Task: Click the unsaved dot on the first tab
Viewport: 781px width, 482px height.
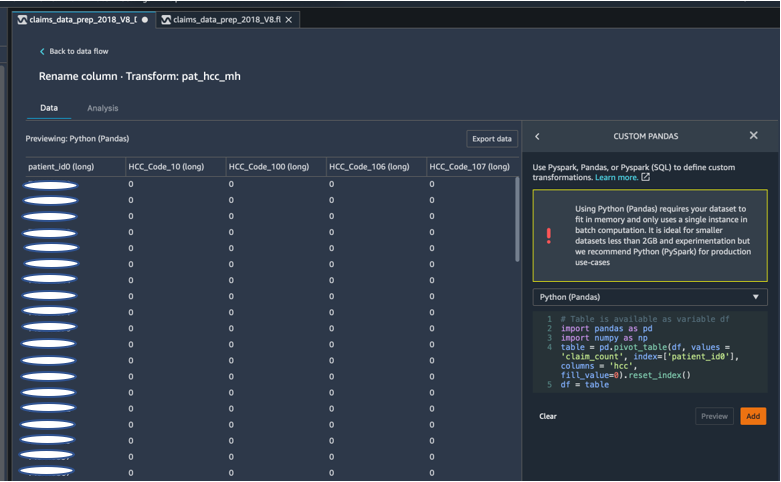Action: tap(145, 20)
